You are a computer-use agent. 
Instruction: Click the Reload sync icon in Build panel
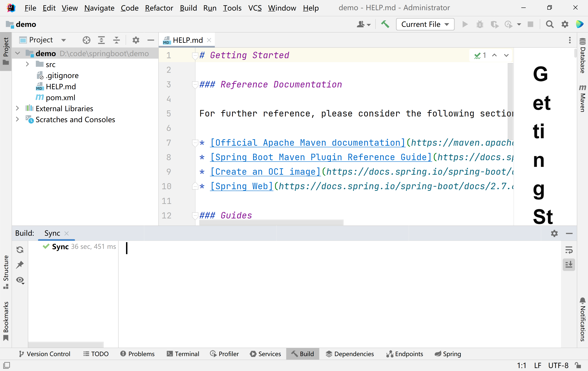click(20, 250)
